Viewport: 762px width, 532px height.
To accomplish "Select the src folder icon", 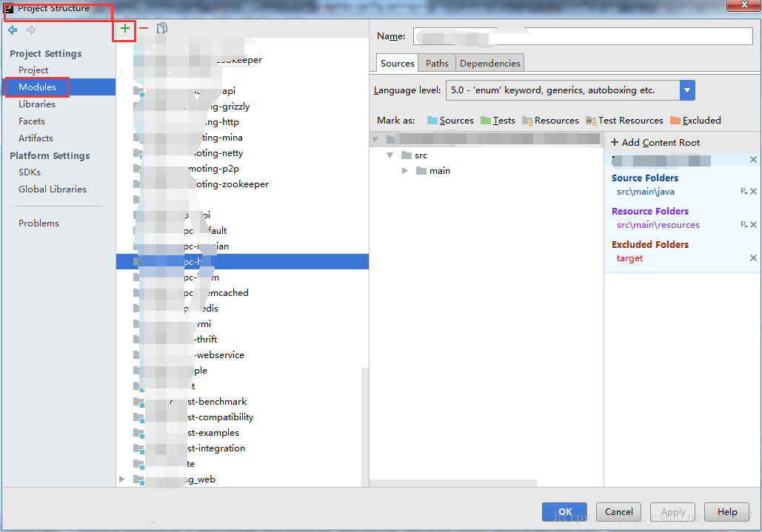I will [x=407, y=155].
